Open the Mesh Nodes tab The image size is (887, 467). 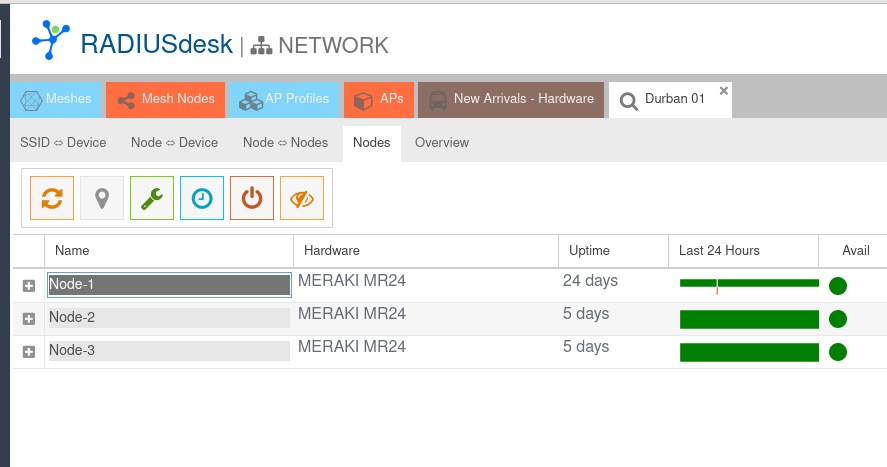[166, 99]
